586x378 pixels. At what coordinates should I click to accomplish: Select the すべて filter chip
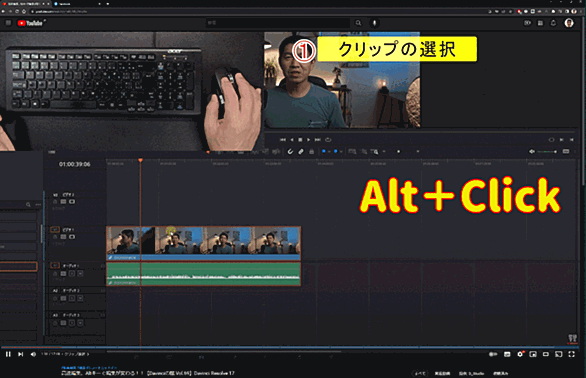pyautogui.click(x=420, y=373)
